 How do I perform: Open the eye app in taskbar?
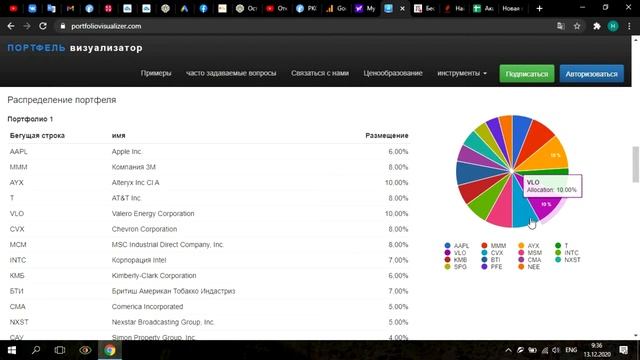[85, 350]
